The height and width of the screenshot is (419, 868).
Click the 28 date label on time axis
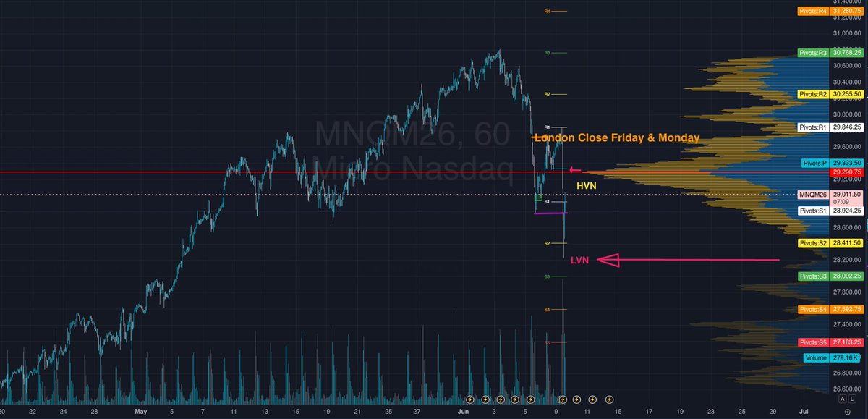95,410
